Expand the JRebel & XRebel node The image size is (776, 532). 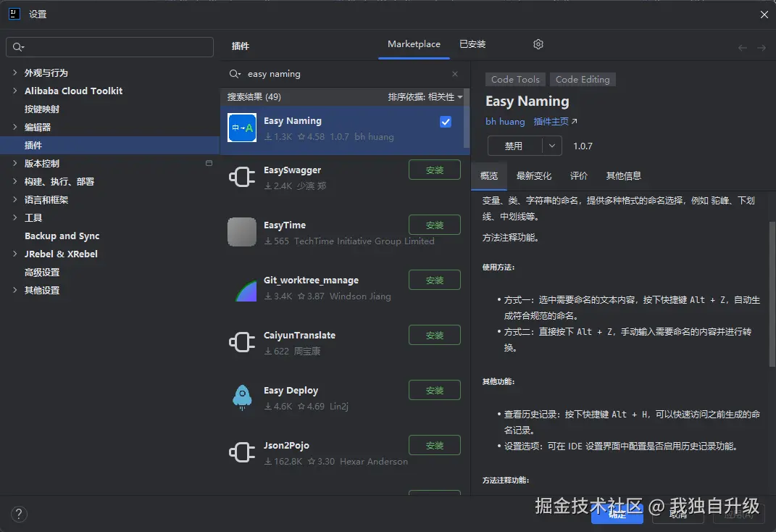[x=14, y=254]
